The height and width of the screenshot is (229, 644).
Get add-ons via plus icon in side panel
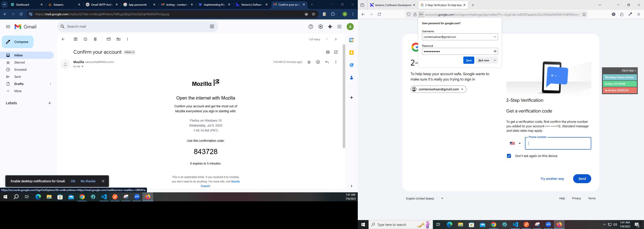(x=352, y=98)
